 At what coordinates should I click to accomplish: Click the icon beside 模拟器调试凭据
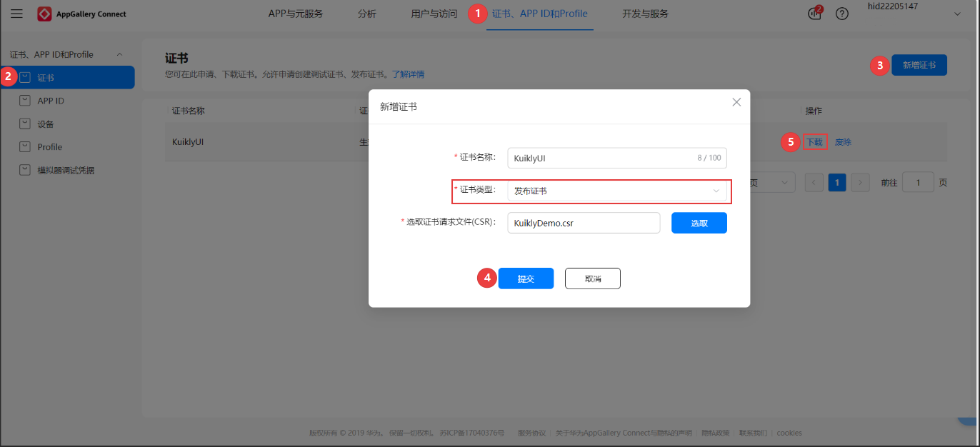pos(25,170)
